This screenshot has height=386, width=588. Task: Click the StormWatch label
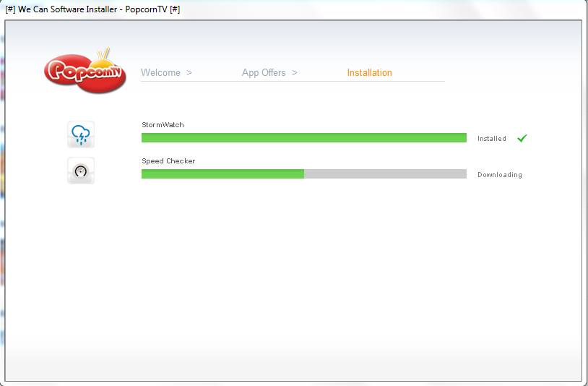[163, 125]
